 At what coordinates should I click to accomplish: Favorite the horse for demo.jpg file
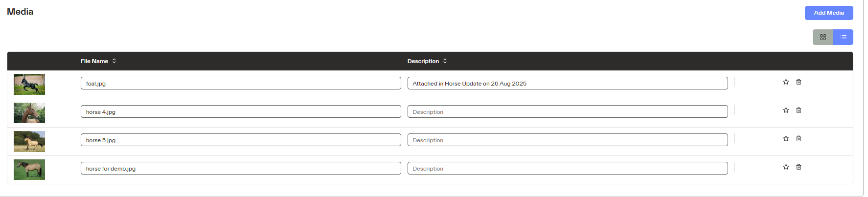tap(786, 167)
